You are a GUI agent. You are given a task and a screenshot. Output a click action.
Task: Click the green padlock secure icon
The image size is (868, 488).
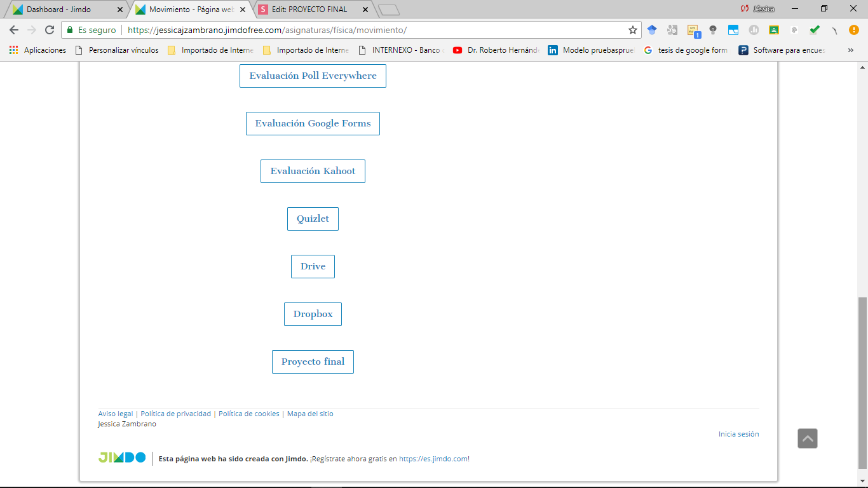pyautogui.click(x=70, y=30)
